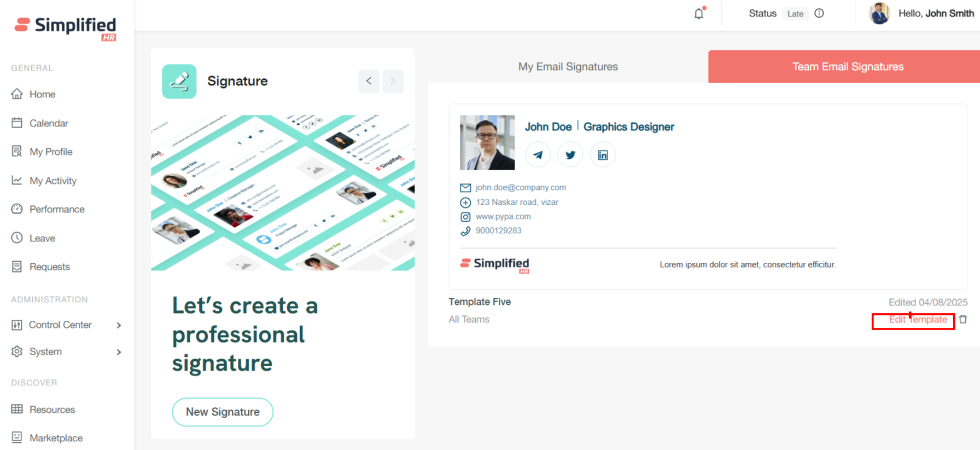Click the LinkedIn icon in signature
The image size is (980, 450).
tap(602, 155)
